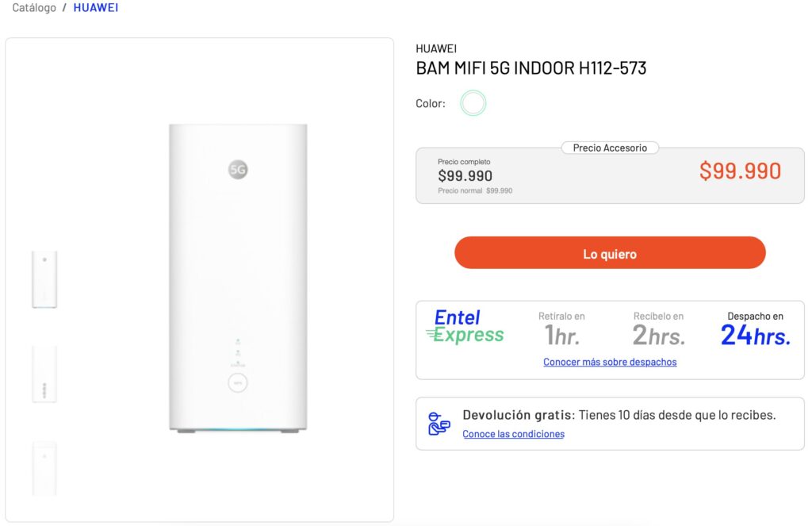Screen dimensions: 812x526
Task: Choose 'Recíbelo en 2hrs' option
Action: coord(658,328)
